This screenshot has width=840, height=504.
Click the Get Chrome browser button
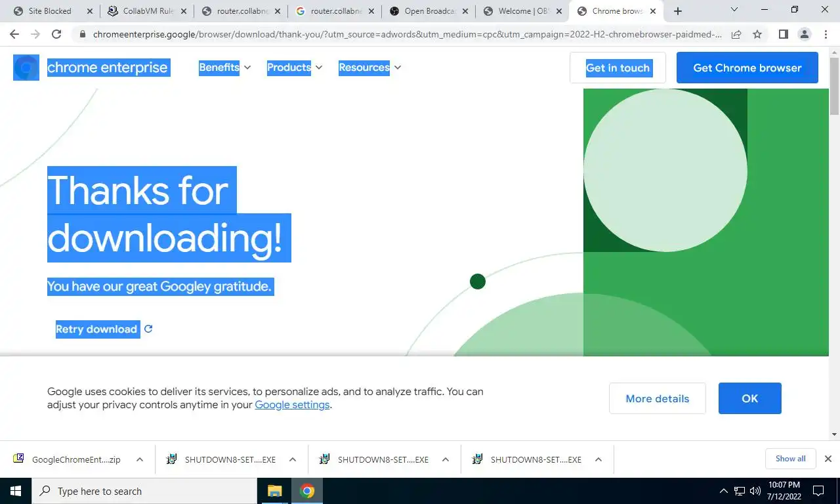pos(747,68)
